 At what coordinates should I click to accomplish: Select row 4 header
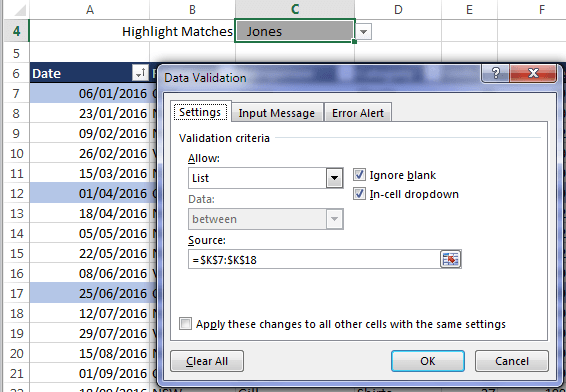pyautogui.click(x=16, y=31)
